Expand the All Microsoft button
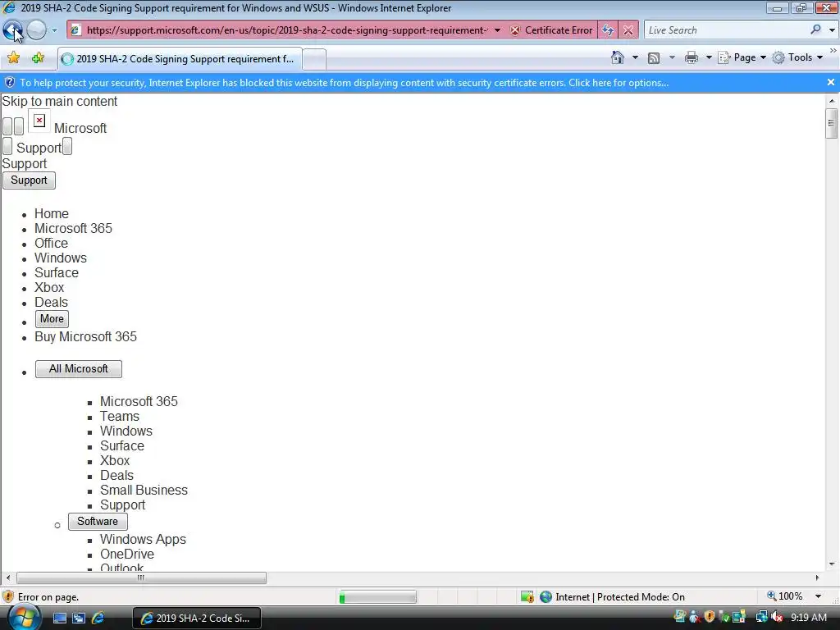 coord(79,369)
